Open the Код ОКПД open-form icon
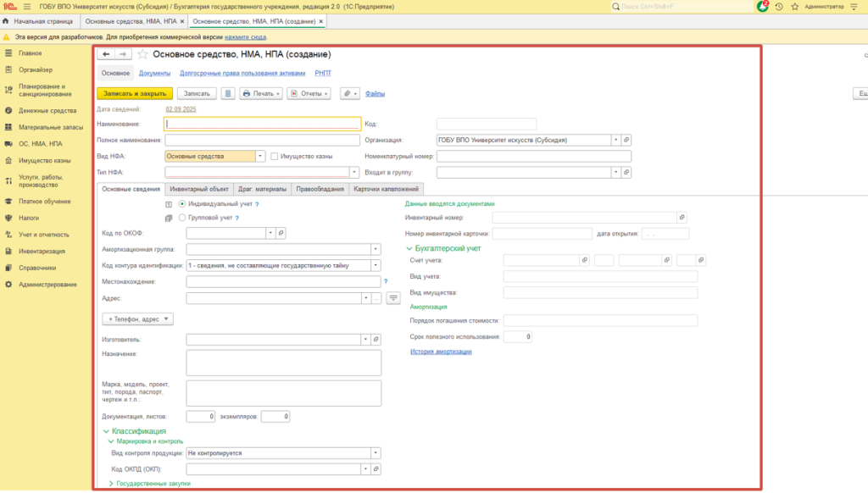Viewport: 868px width, 493px height. [376, 468]
